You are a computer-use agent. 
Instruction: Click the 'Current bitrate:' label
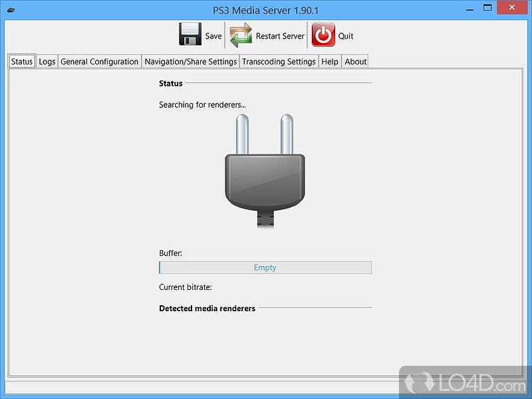(x=186, y=287)
